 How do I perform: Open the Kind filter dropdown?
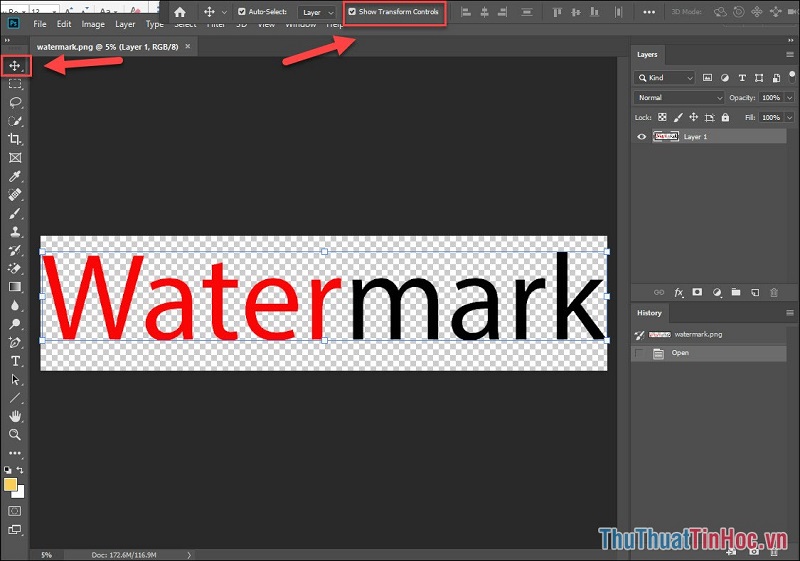664,78
